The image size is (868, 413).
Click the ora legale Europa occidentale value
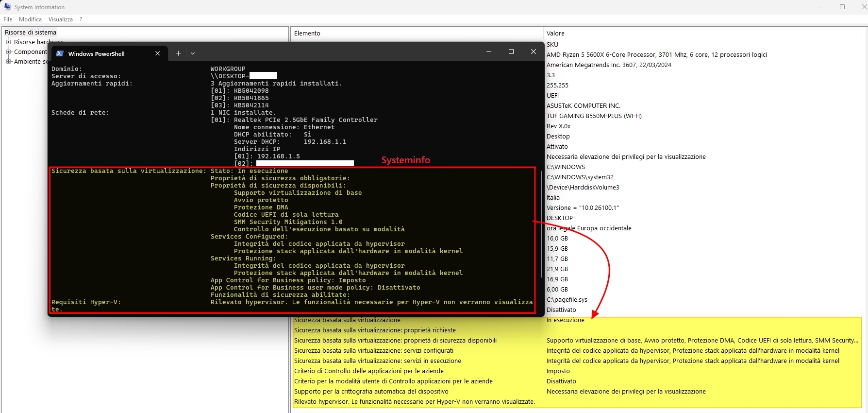tap(589, 228)
